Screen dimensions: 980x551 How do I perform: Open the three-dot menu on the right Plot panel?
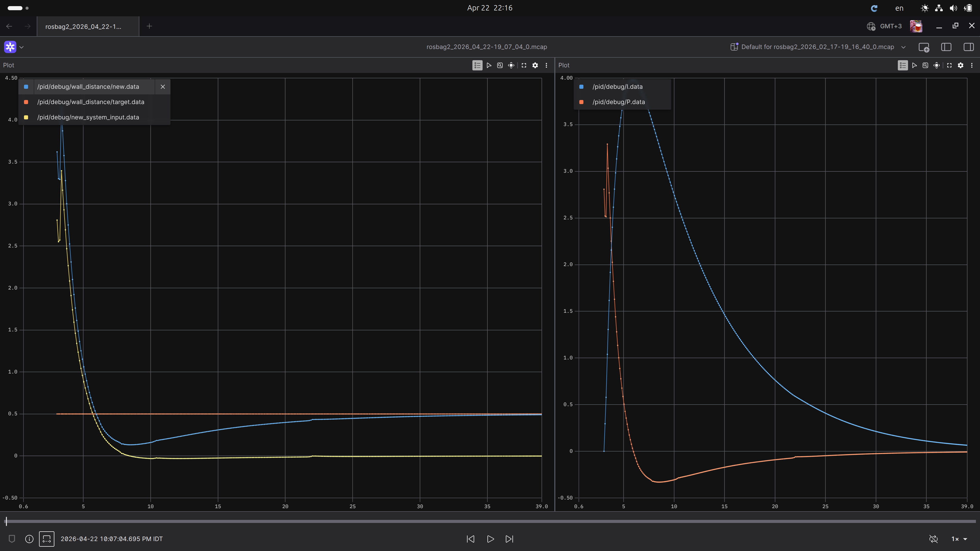pos(972,65)
